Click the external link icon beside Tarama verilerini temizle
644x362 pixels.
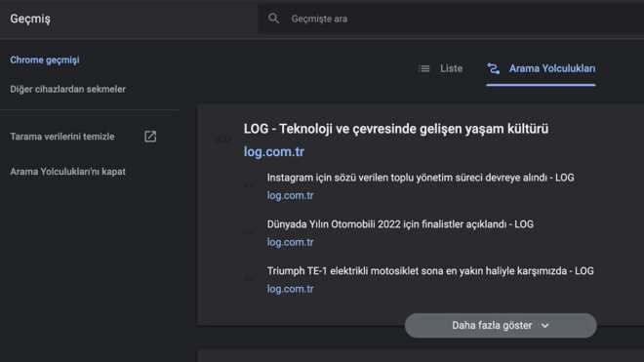point(150,137)
